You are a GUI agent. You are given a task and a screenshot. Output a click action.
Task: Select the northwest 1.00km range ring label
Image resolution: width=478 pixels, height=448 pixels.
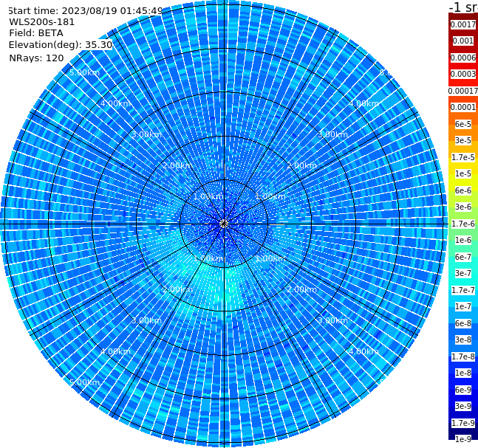[209, 197]
